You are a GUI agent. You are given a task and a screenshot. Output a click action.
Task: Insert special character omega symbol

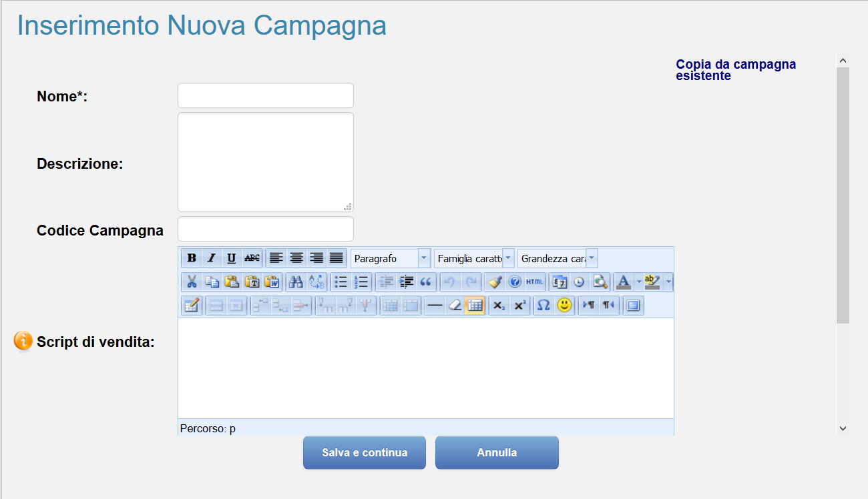(544, 306)
